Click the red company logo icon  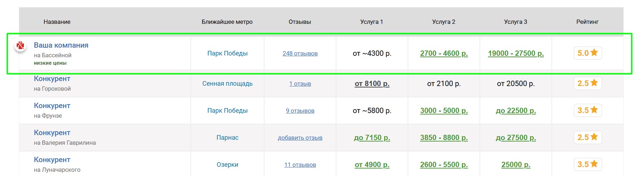tap(20, 46)
